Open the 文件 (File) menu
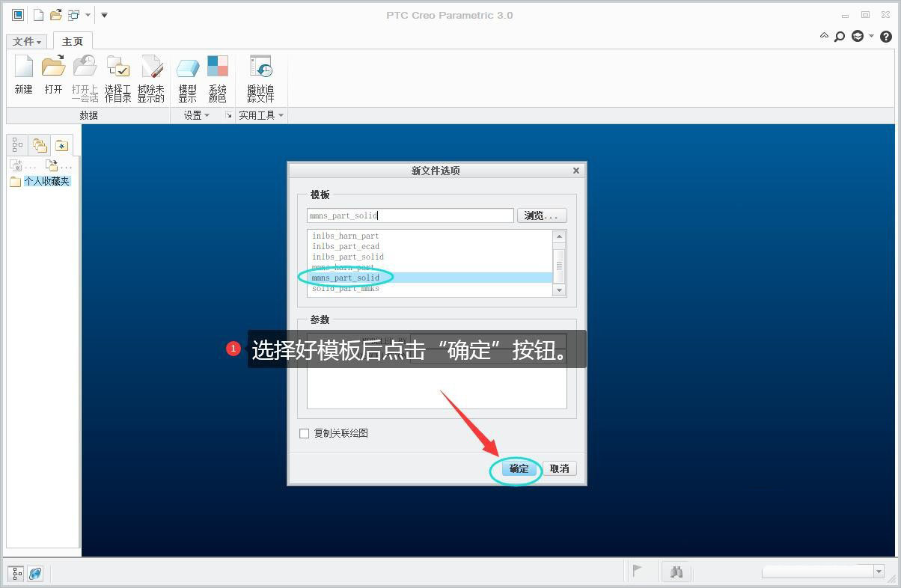Image resolution: width=901 pixels, height=588 pixels. (x=27, y=42)
